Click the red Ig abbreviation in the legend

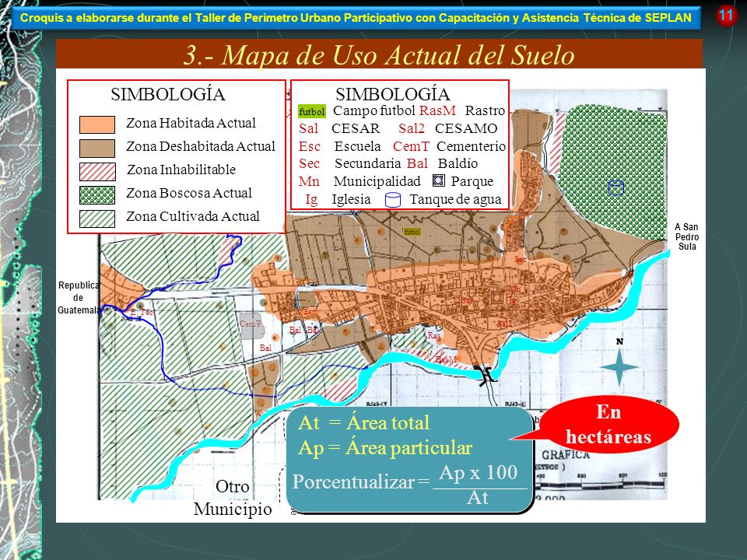point(311,200)
